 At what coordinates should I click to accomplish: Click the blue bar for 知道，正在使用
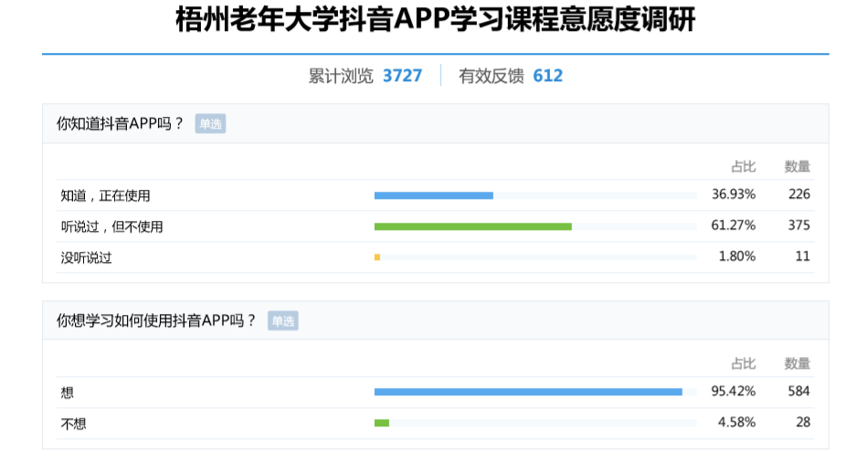(433, 195)
